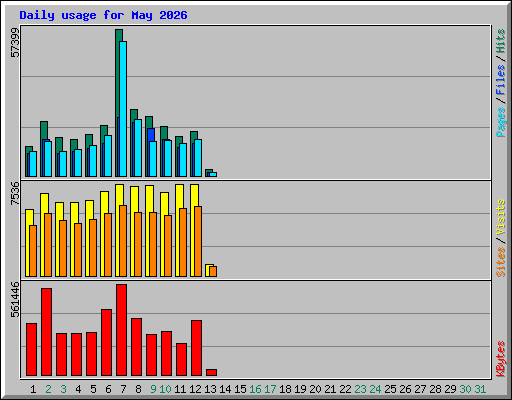The width and height of the screenshot is (512, 400).
Task: Click the cyan pages bar for day 8
Action: (138, 148)
